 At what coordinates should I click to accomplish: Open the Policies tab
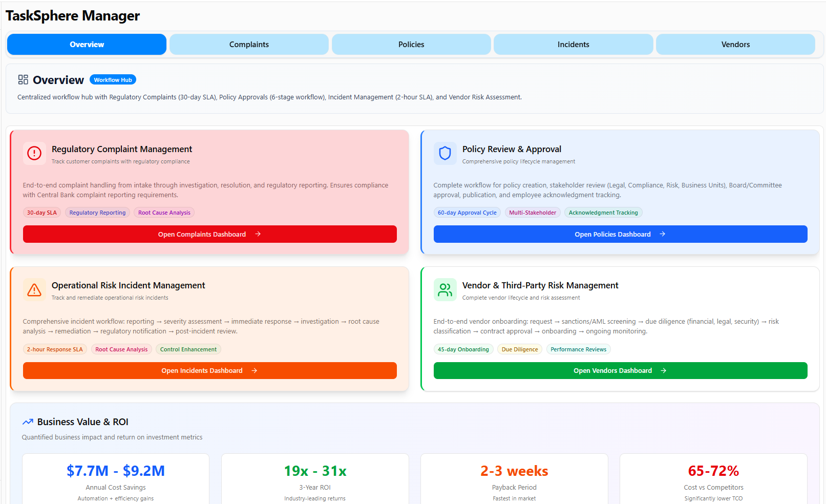(411, 45)
